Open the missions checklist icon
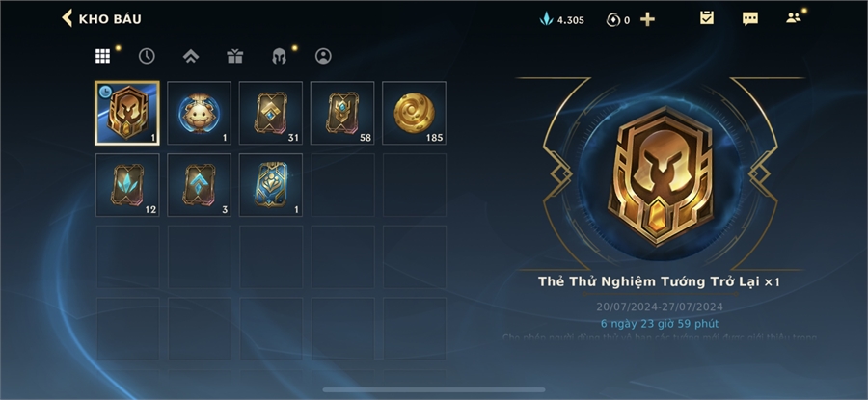The image size is (868, 400). point(707,18)
